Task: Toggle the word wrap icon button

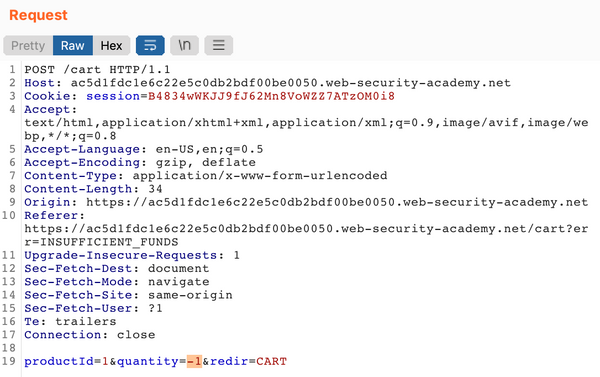Action: coord(150,46)
